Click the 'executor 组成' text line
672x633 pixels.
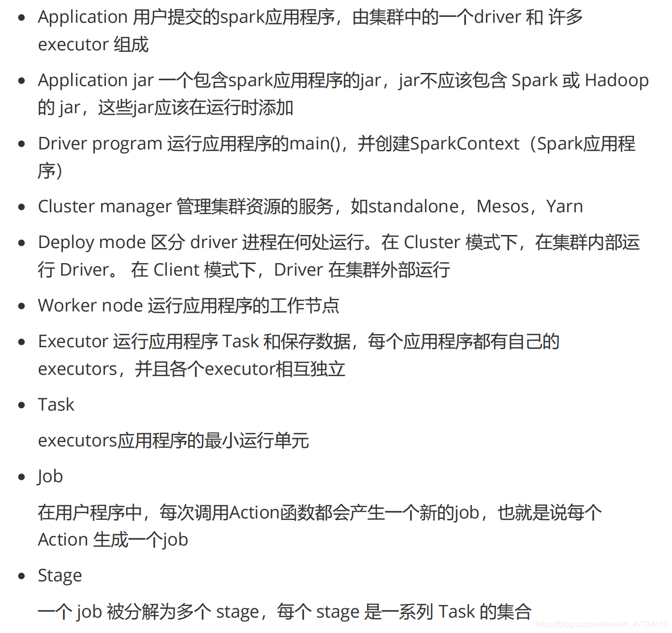pyautogui.click(x=93, y=44)
